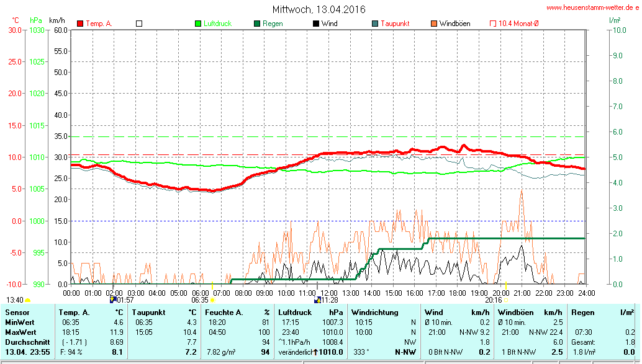Click the moon icon beside 11:28
The image size is (642, 364).
click(318, 300)
